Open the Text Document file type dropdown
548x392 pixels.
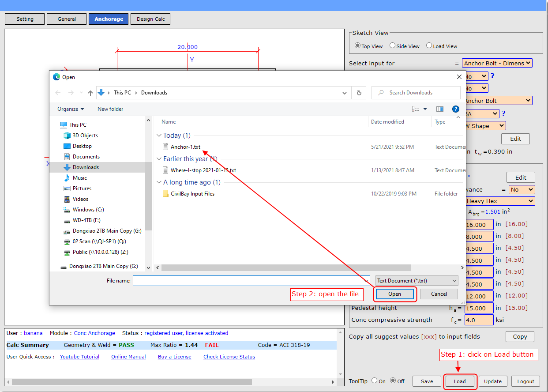pyautogui.click(x=417, y=281)
